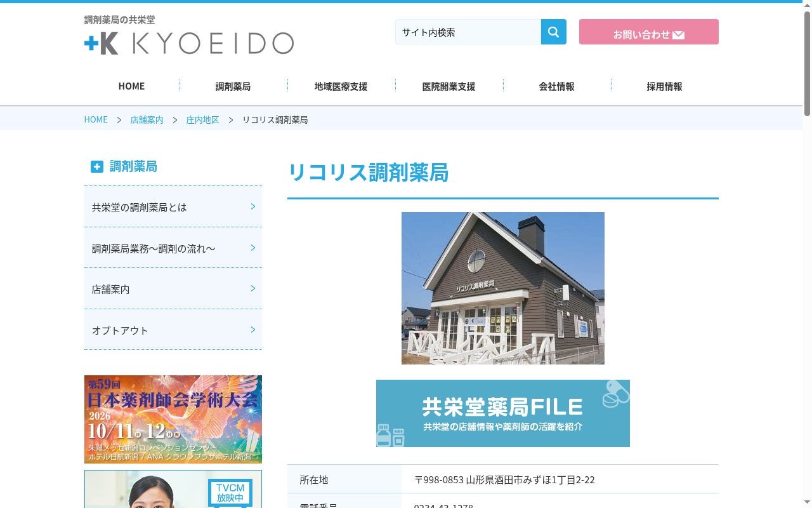Click the 調剤薬局 sidebar heading
Screen dimensions: 812x508
click(133, 166)
